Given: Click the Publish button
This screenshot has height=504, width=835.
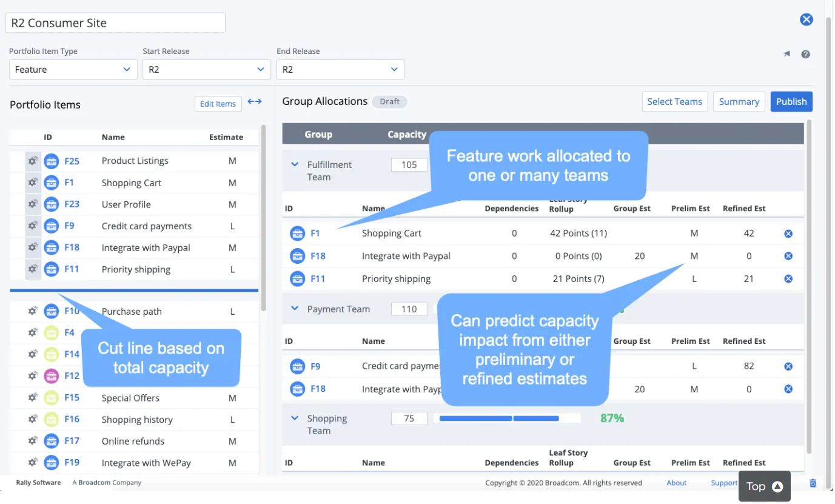Looking at the screenshot, I should pyautogui.click(x=791, y=102).
